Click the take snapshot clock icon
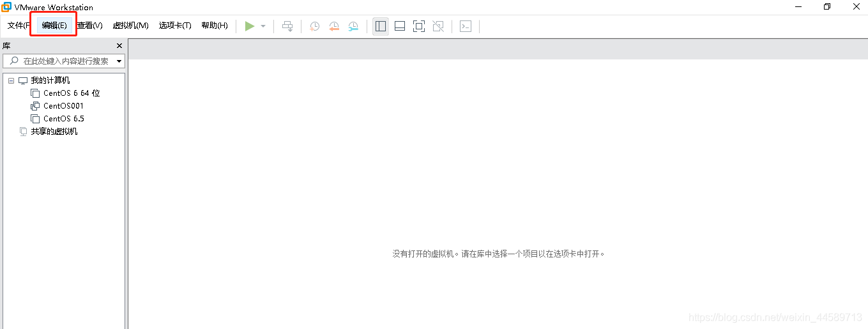 point(314,26)
